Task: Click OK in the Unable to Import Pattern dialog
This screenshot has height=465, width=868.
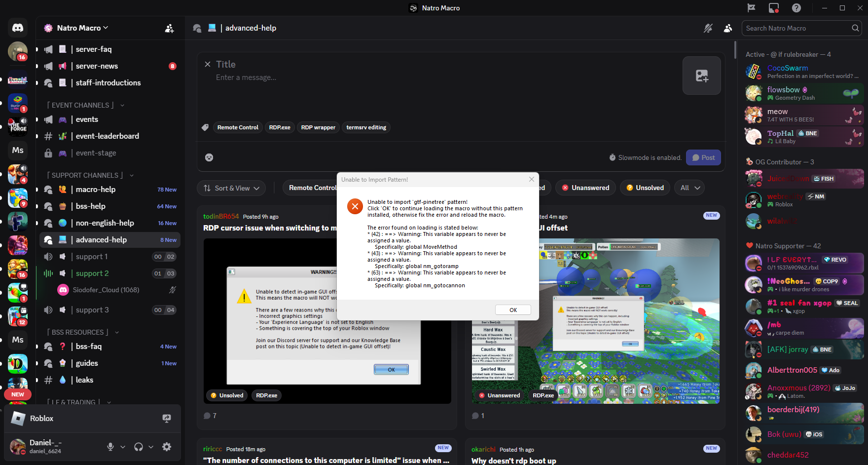Action: 513,310
